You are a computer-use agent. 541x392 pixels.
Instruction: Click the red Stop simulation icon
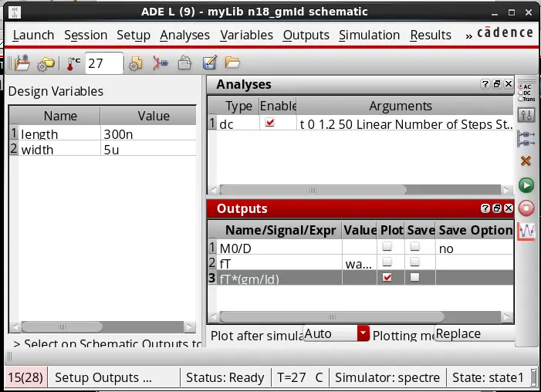click(526, 208)
